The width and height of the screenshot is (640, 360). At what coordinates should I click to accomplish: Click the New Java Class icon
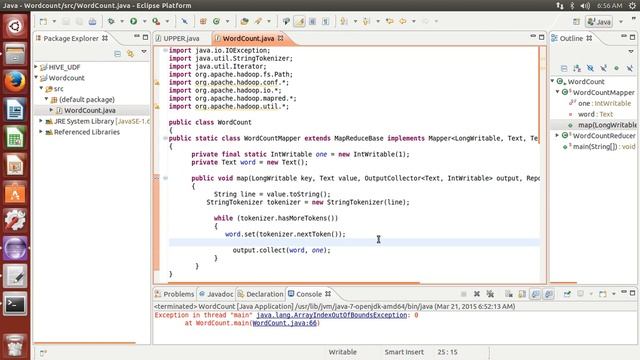pyautogui.click(x=216, y=21)
